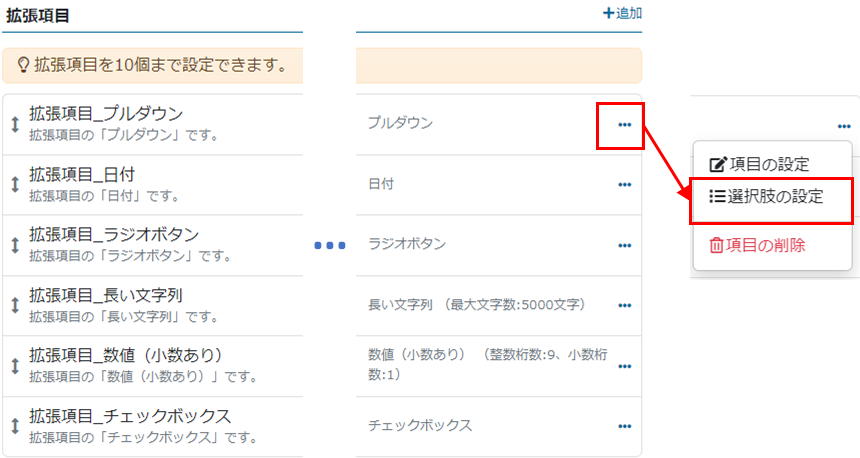Open the three-dot menu for 日付 row
Screen dimensions: 860x458
pos(624,185)
